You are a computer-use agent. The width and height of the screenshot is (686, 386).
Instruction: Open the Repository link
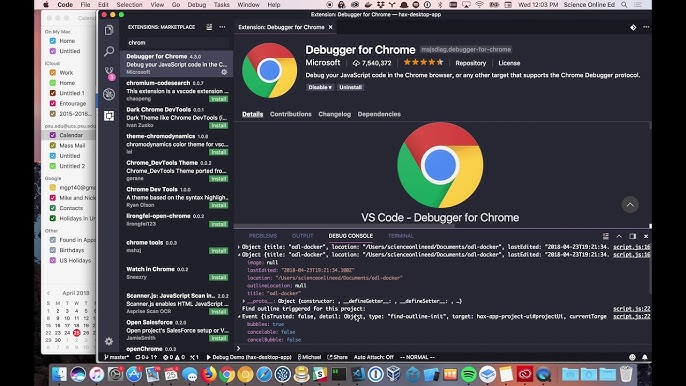tap(470, 63)
